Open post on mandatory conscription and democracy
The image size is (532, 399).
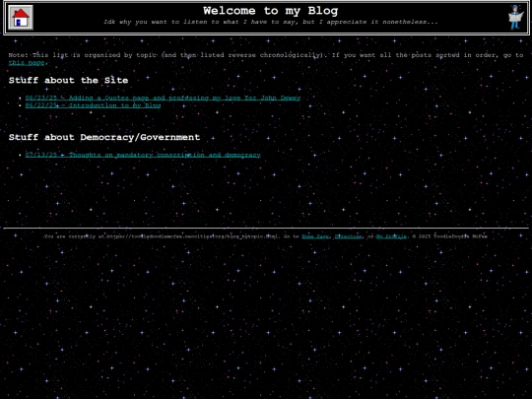143,155
